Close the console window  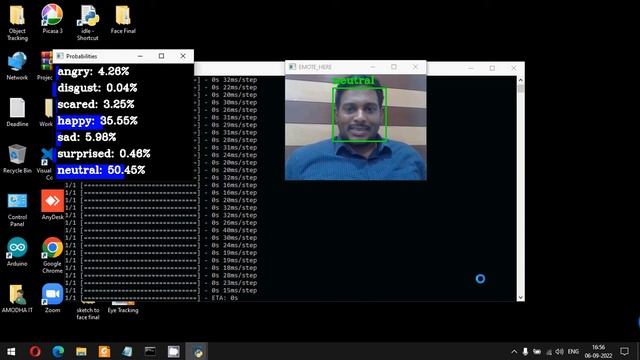[513, 68]
